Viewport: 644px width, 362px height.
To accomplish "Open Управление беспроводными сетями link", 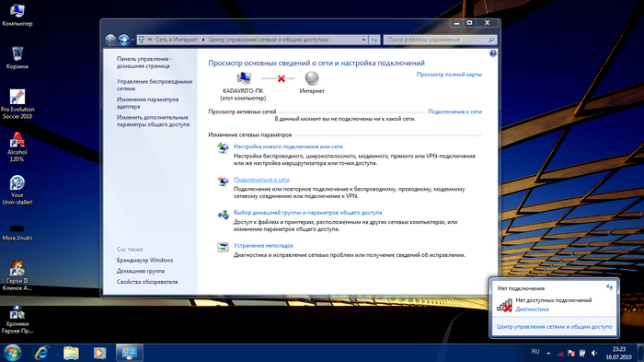I will pos(155,85).
